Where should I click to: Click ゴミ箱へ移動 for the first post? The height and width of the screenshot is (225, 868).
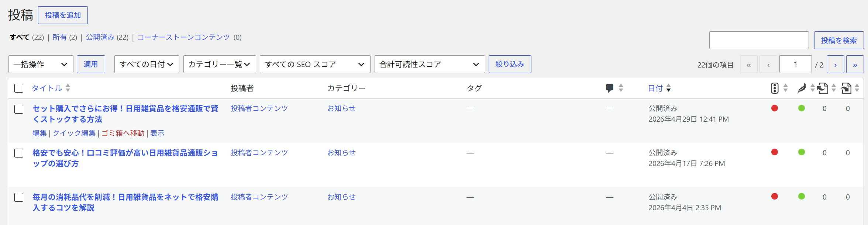tap(123, 133)
